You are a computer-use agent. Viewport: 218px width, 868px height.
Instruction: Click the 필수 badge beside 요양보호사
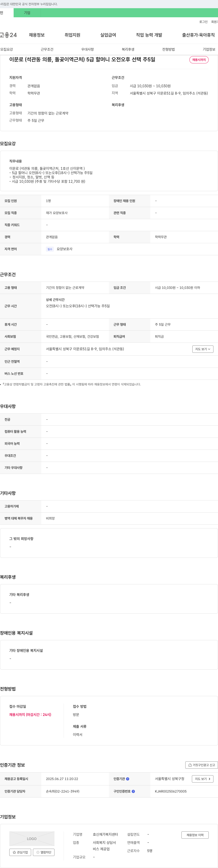click(x=50, y=249)
